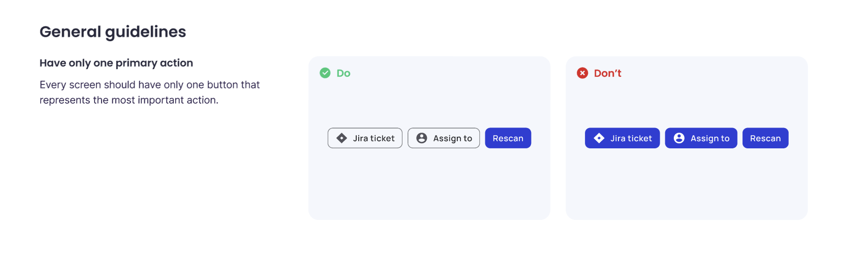Viewport: 868px width, 253px height.
Task: Click the blue Jira ticket button
Action: (622, 138)
